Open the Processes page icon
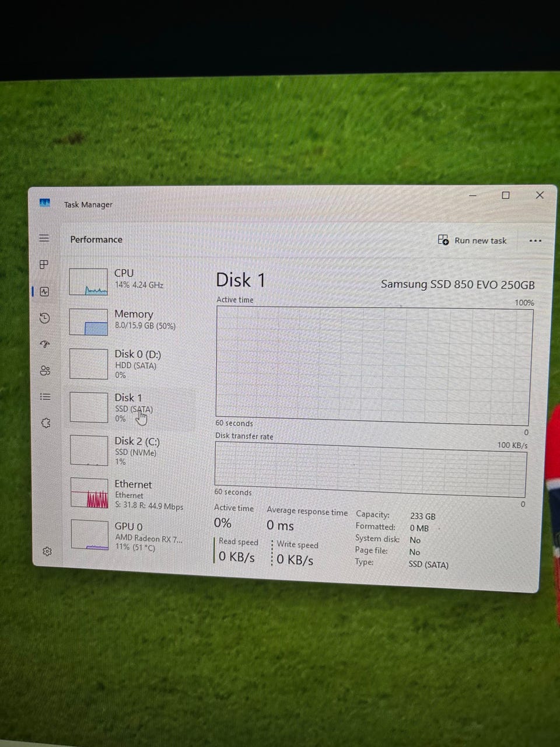The width and height of the screenshot is (560, 747). 44,264
